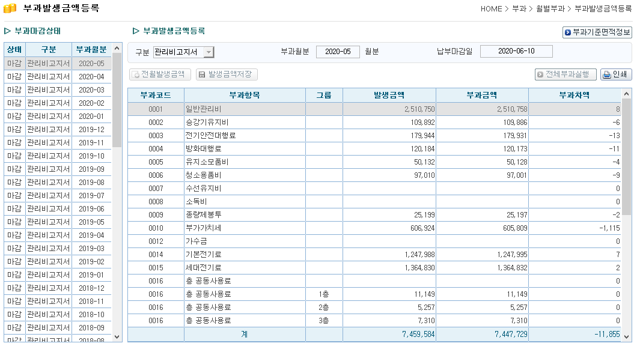Select the 2020-04 billing month row
637x364 pixels.
pyautogui.click(x=58, y=77)
